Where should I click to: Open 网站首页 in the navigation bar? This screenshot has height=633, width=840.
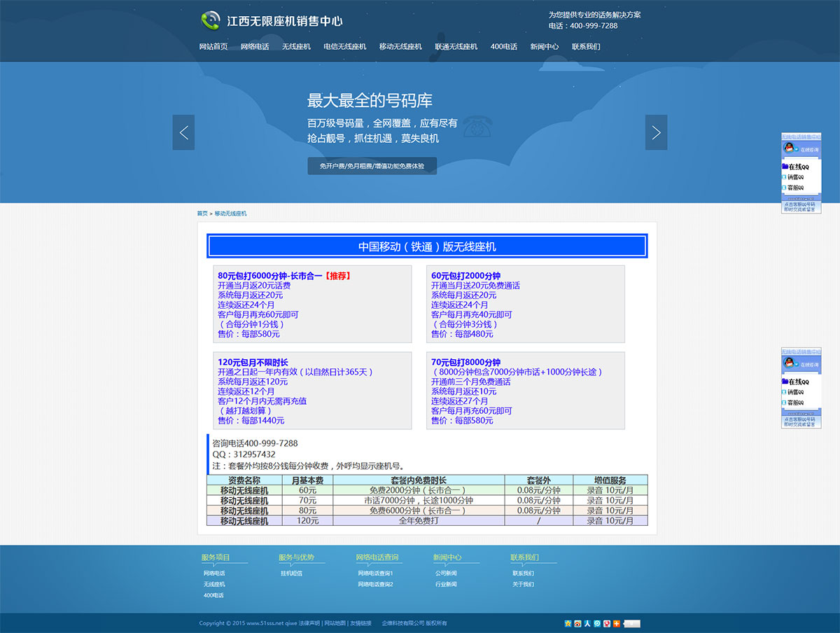click(213, 47)
